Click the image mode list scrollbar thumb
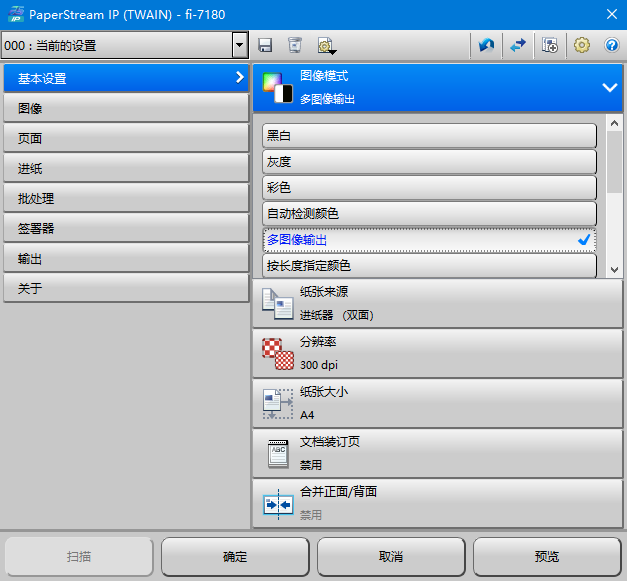The image size is (627, 581). (x=614, y=162)
